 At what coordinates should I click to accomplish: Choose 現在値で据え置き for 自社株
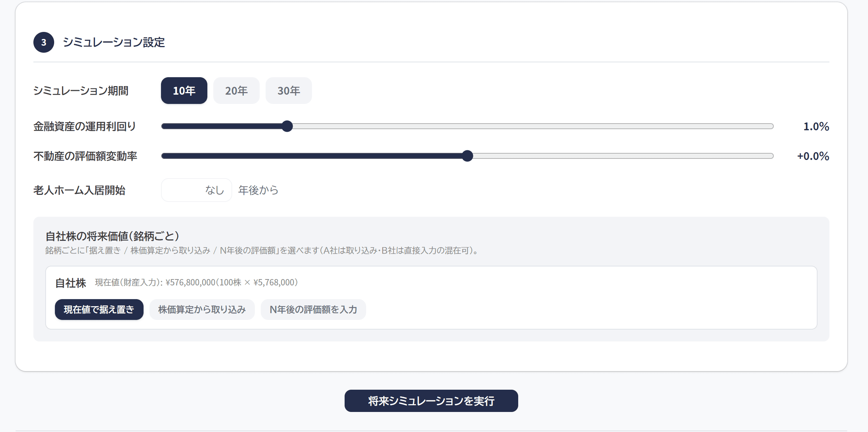(99, 310)
